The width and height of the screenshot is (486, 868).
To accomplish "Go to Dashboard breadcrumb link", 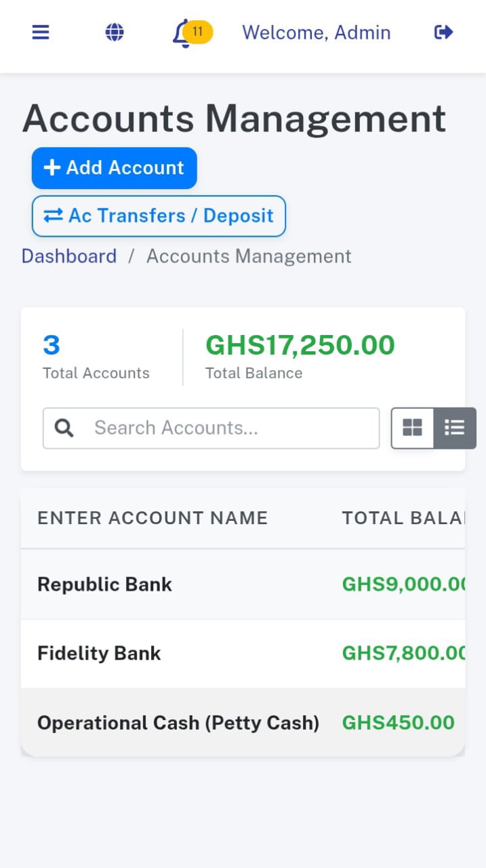I will pyautogui.click(x=69, y=256).
